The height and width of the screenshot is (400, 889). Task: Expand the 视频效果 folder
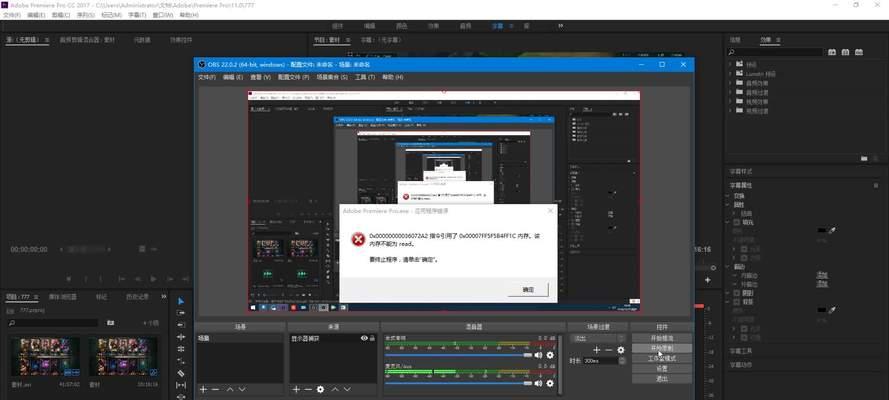[x=730, y=101]
